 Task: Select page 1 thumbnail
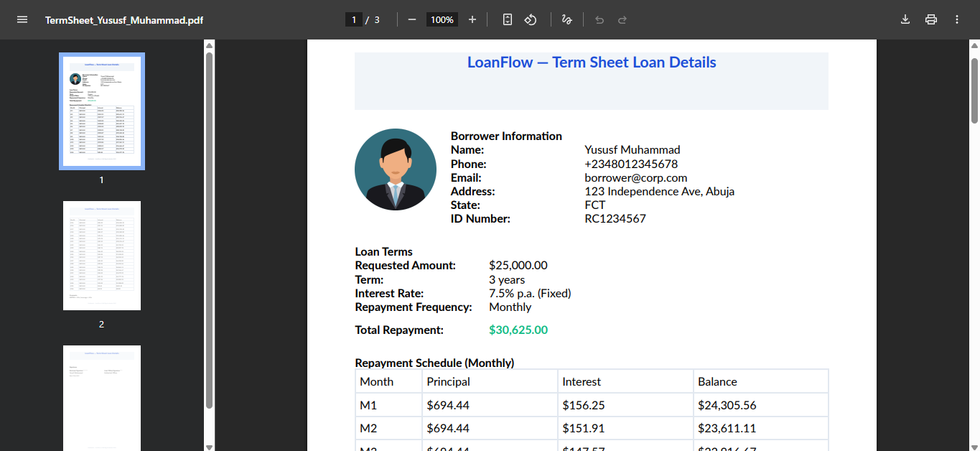tap(102, 111)
